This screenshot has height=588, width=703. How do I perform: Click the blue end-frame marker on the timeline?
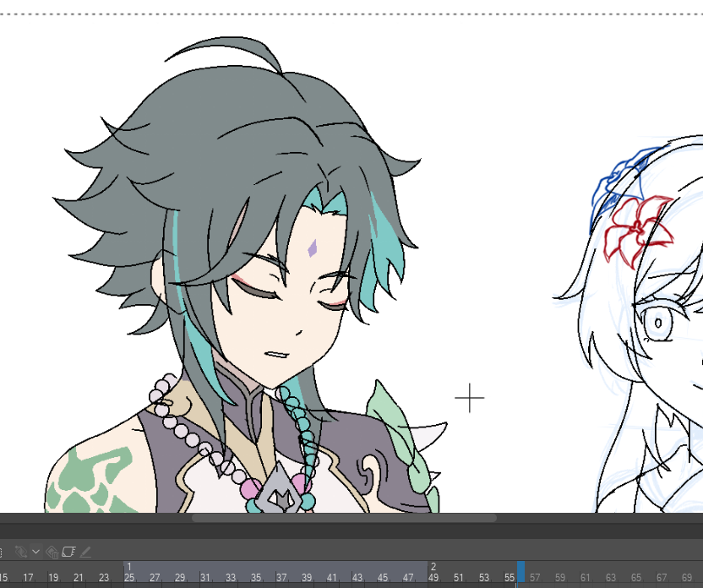click(x=520, y=572)
